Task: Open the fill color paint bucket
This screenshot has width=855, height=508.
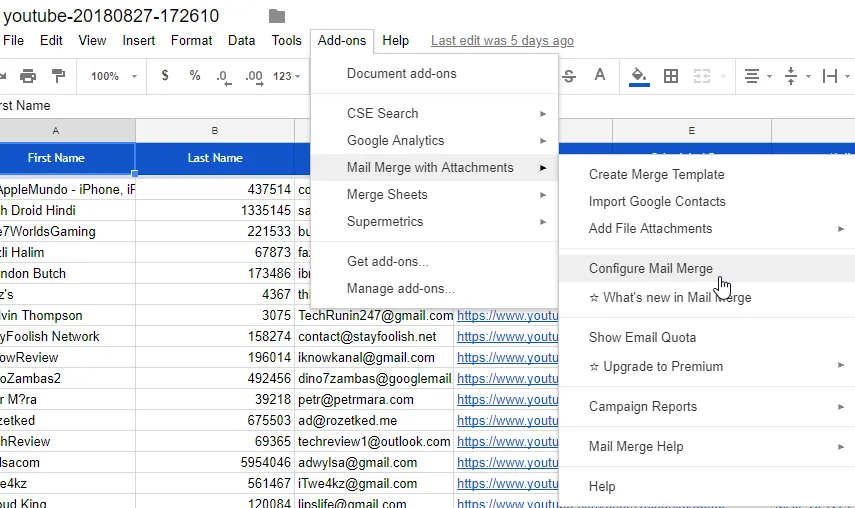Action: point(639,76)
